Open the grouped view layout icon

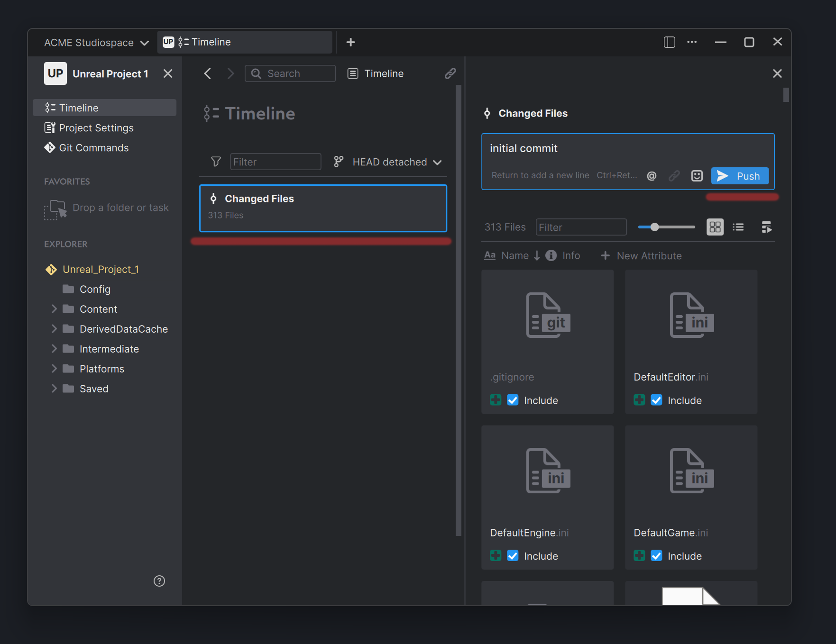tap(767, 227)
